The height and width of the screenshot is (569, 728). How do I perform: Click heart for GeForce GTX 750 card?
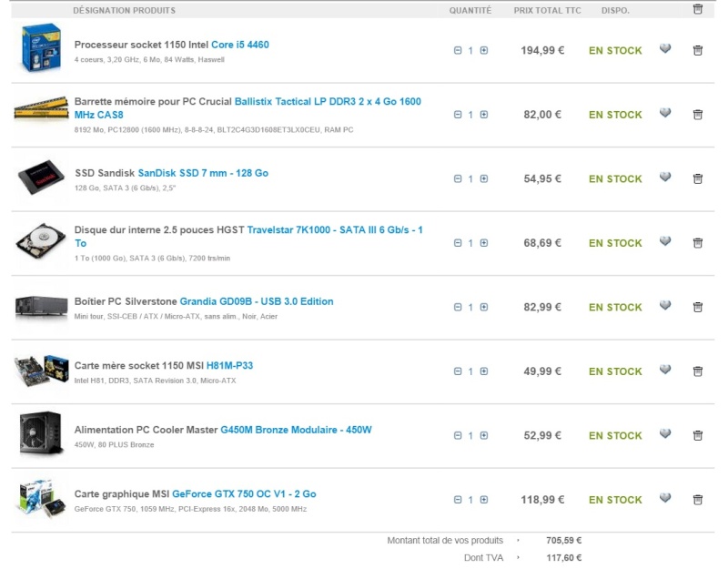click(665, 497)
